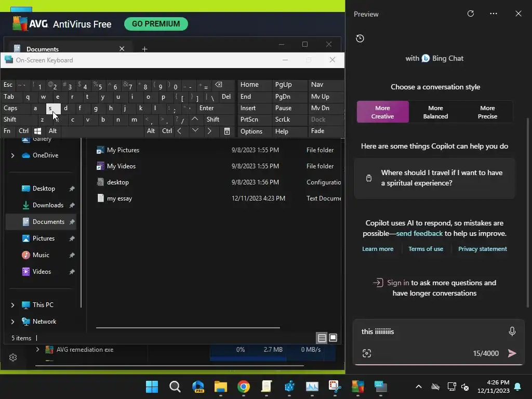The height and width of the screenshot is (399, 532).
Task: Open Google Chrome from taskbar
Action: coord(243,387)
